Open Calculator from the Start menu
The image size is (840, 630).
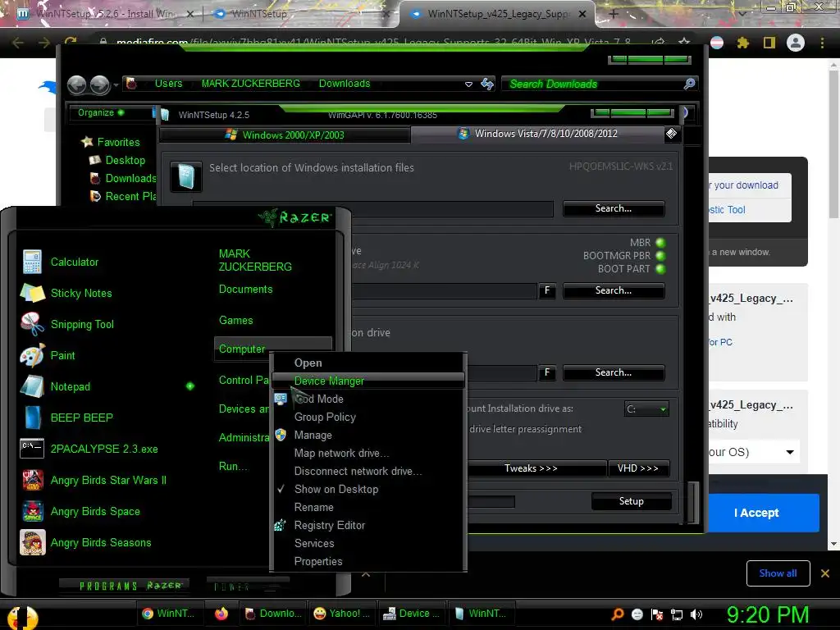pyautogui.click(x=75, y=262)
